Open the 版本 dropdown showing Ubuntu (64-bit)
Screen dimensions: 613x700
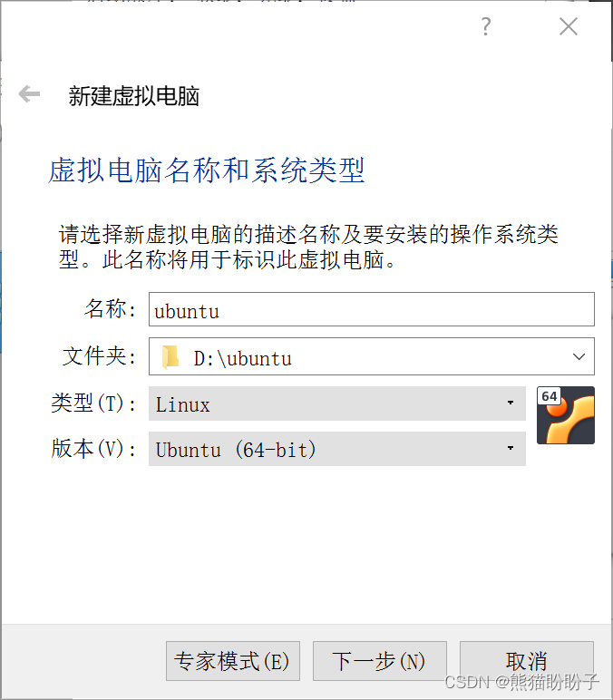pos(337,449)
